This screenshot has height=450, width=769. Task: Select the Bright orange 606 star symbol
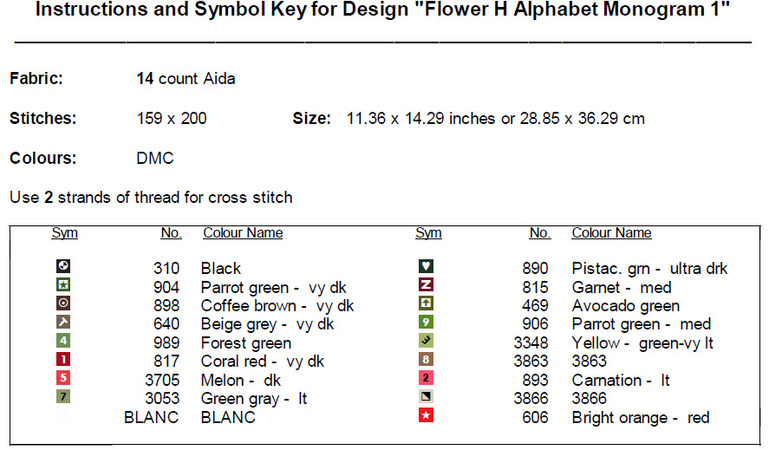pyautogui.click(x=425, y=416)
